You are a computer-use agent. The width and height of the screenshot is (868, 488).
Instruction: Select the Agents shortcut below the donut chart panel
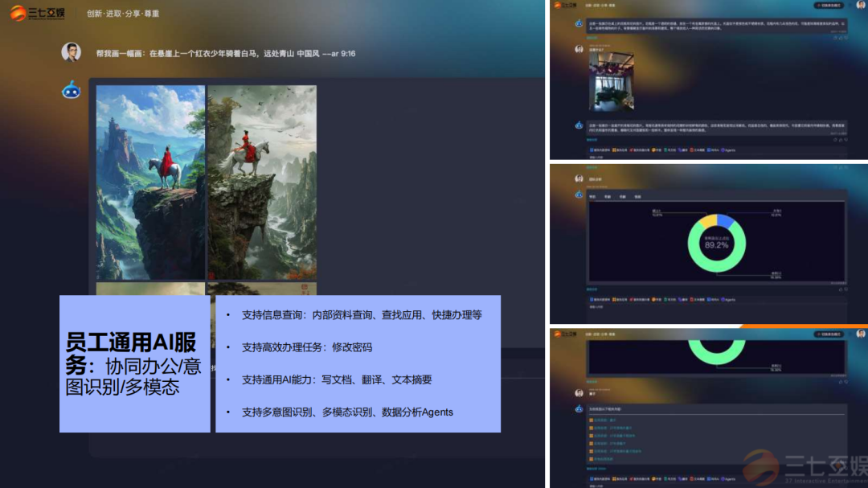click(729, 299)
